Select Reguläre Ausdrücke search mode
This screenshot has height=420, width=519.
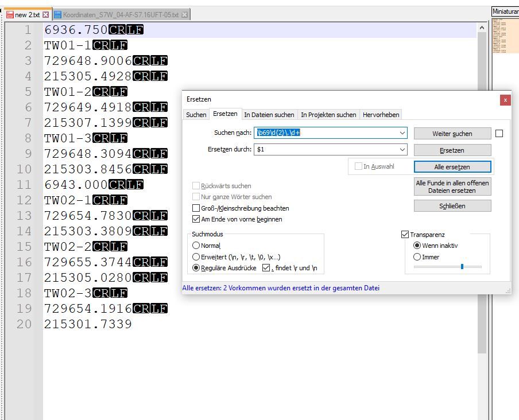(x=196, y=267)
